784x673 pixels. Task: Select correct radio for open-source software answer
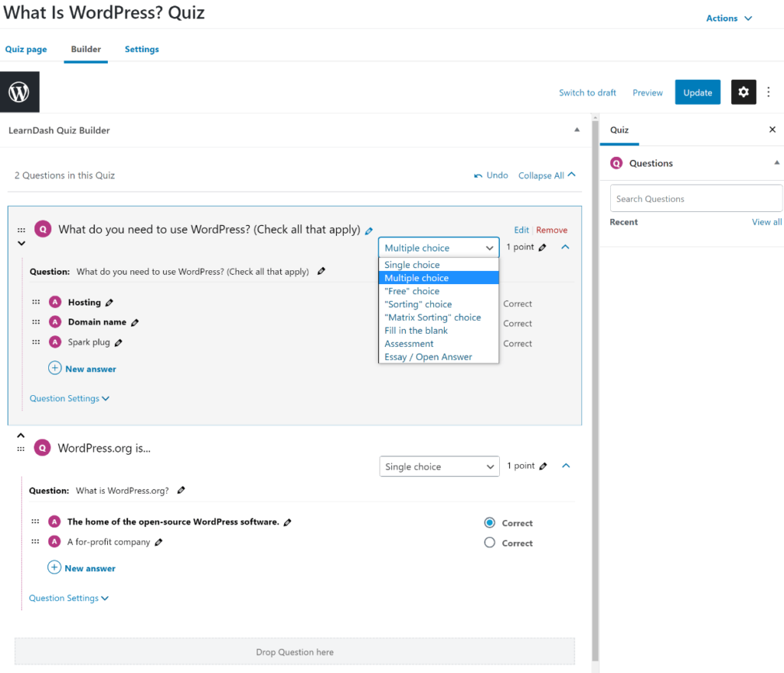pos(490,523)
